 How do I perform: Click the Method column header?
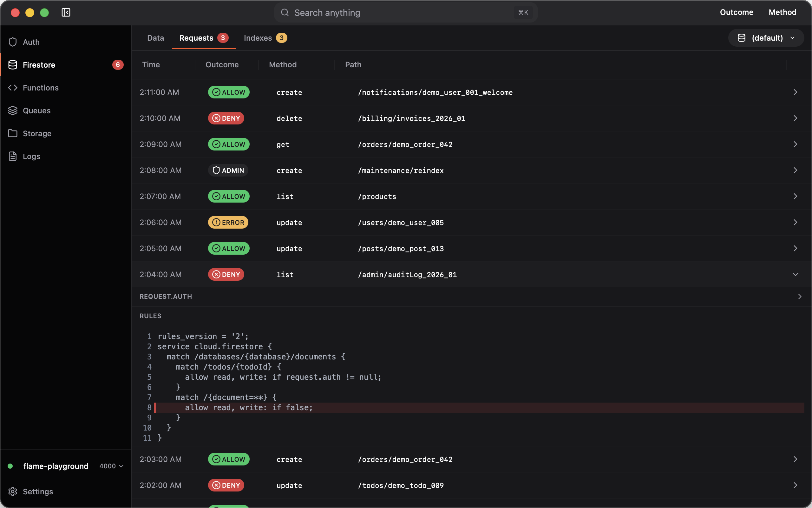(283, 65)
